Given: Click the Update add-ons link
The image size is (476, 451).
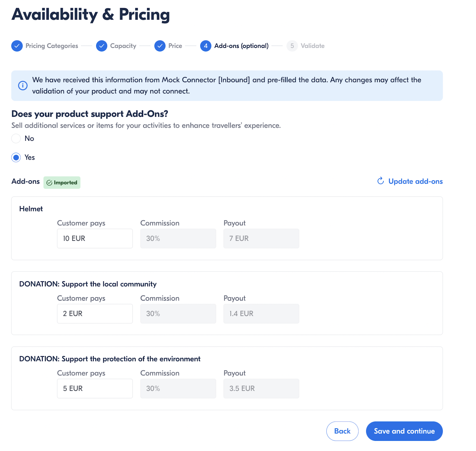Looking at the screenshot, I should 415,181.
